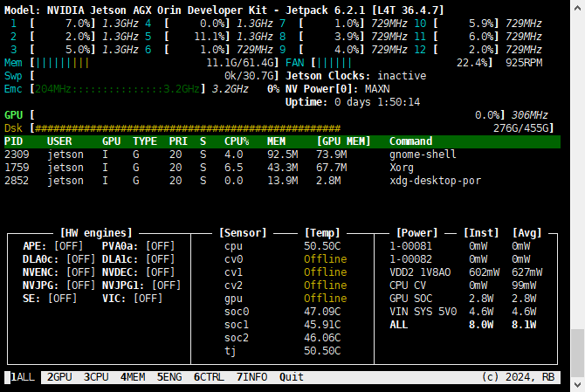The width and height of the screenshot is (585, 392).
Task: Click the NV Power MAXN value
Action: click(x=377, y=89)
